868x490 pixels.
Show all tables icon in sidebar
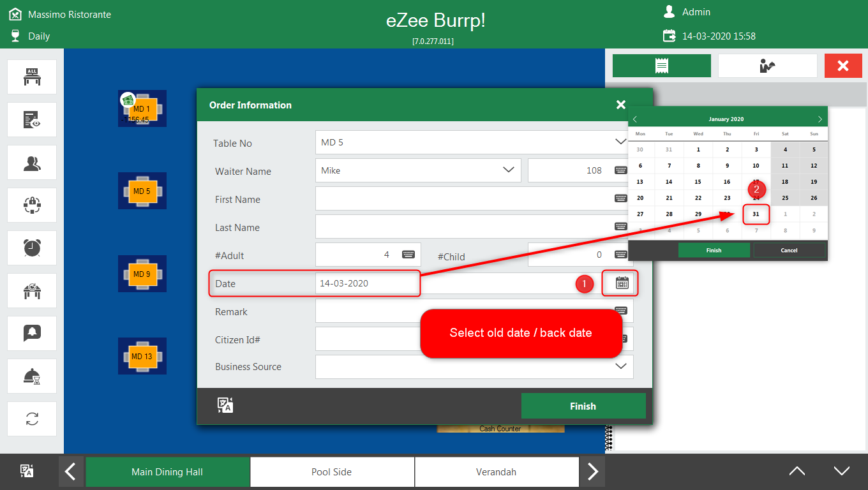32,77
